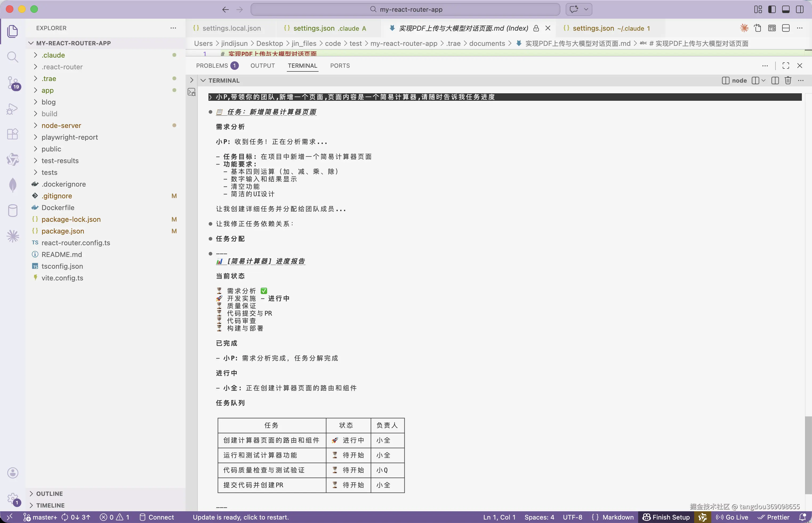This screenshot has width=812, height=523.
Task: Click the terminal vertical scrollbar thumb
Action: tap(808, 455)
